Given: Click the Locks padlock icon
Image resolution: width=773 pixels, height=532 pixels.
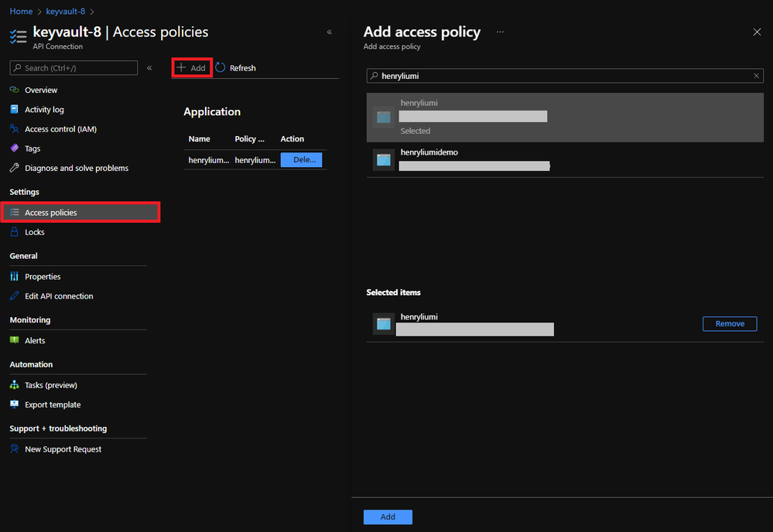Looking at the screenshot, I should tap(14, 232).
